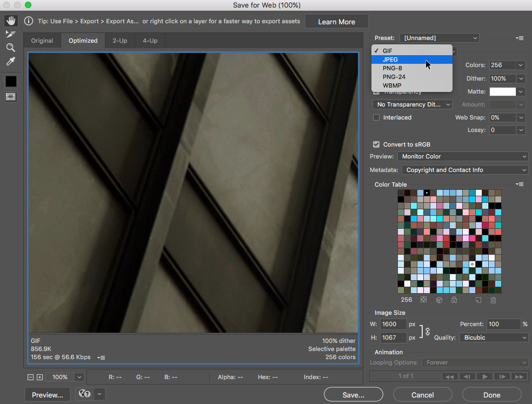Viewport: 532px width, 404px height.
Task: Expand the Metadata dropdown
Action: click(x=464, y=170)
